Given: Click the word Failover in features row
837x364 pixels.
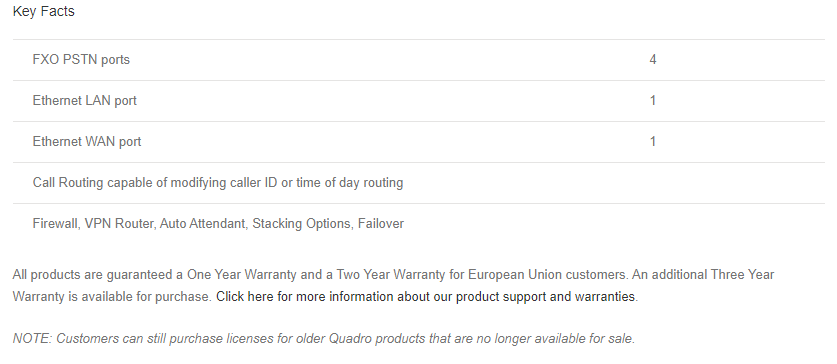Looking at the screenshot, I should (x=381, y=224).
